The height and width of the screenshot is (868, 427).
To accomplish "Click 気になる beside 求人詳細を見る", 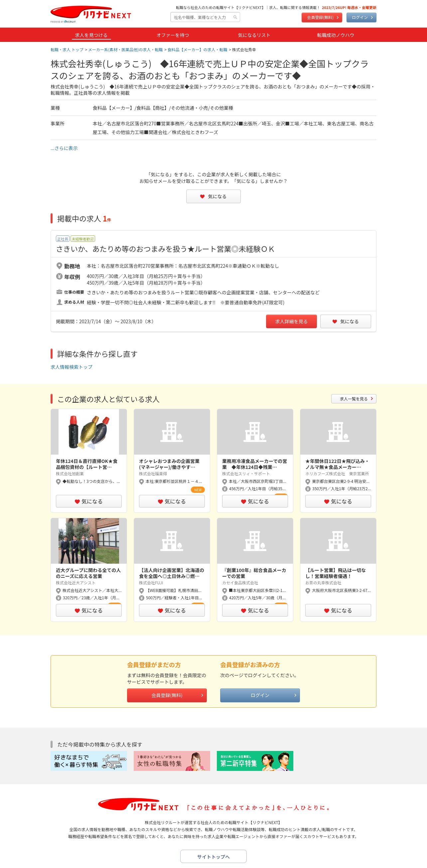I will click(x=346, y=322).
